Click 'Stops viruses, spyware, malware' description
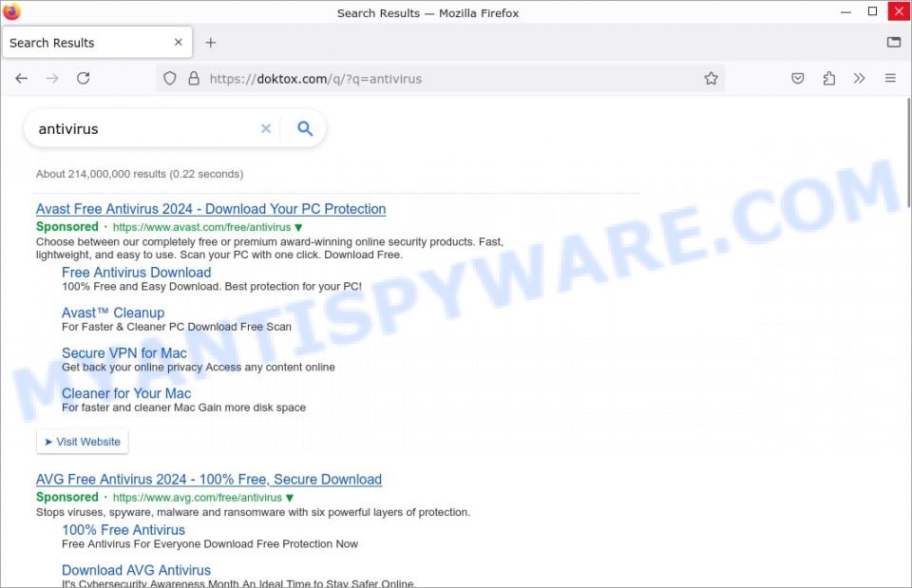Image resolution: width=912 pixels, height=588 pixels. 253,512
